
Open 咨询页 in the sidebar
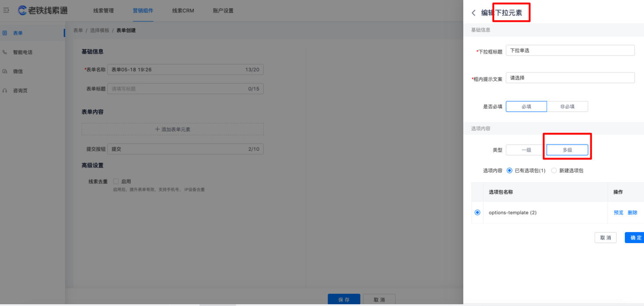tap(20, 90)
